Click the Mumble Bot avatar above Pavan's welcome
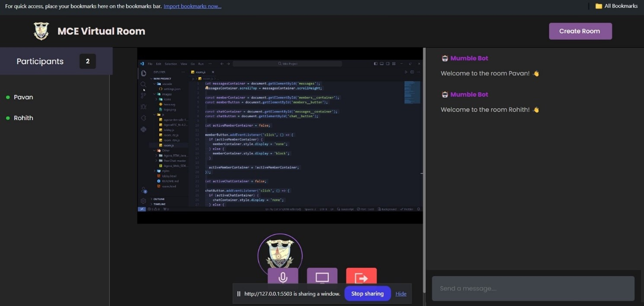The image size is (644, 306). tap(445, 58)
